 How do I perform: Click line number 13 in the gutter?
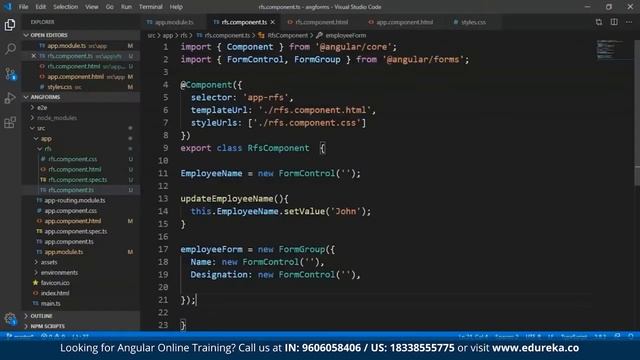point(163,199)
